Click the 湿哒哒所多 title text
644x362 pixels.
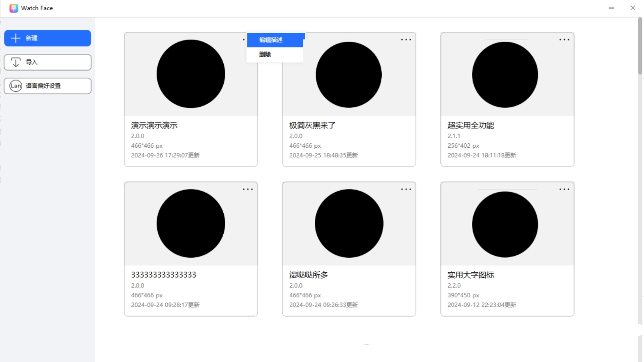308,275
